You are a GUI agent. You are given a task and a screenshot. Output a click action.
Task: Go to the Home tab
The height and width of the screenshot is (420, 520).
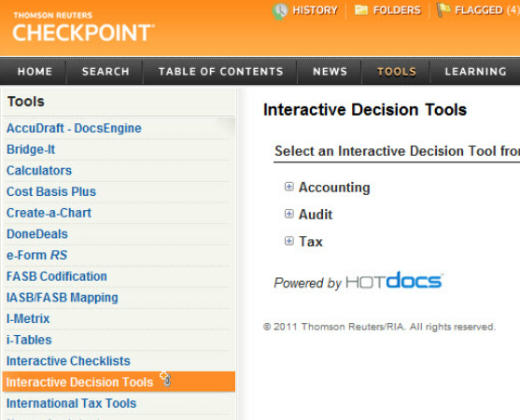tap(35, 72)
